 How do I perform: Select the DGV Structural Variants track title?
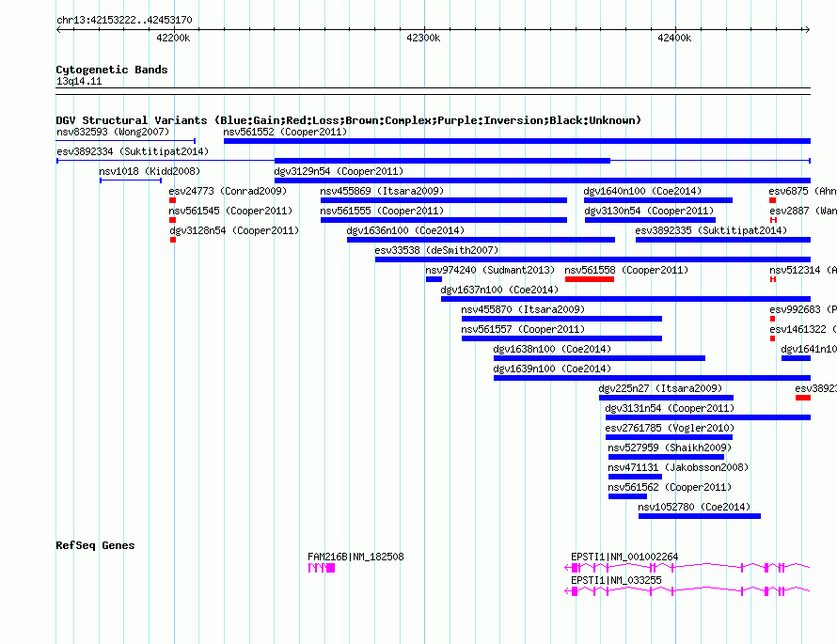point(349,120)
